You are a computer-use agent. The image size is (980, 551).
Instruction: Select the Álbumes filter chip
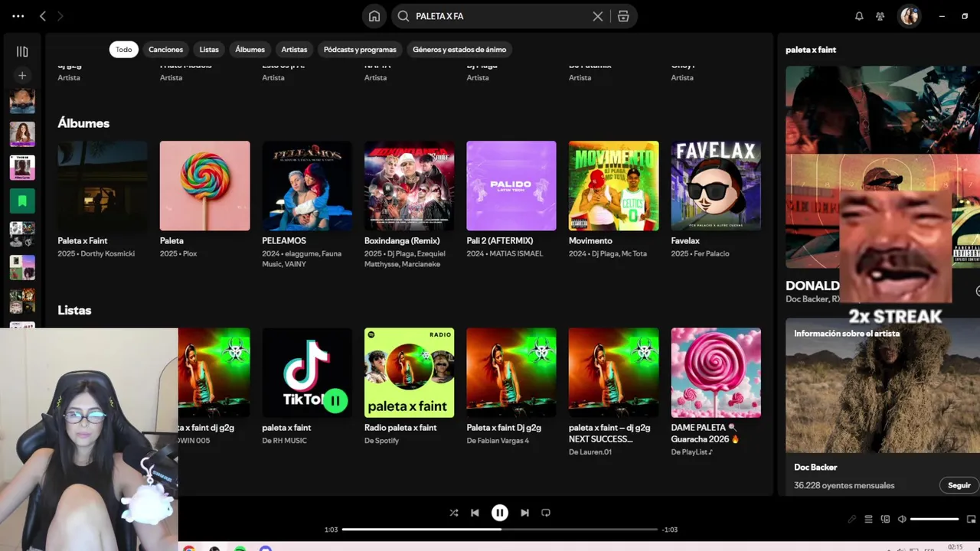pyautogui.click(x=250, y=50)
